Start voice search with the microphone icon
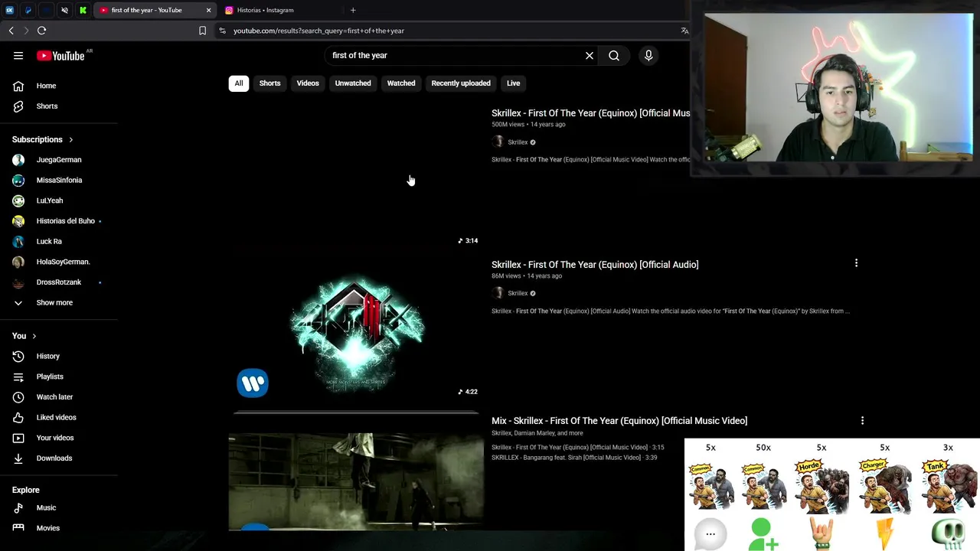This screenshot has width=980, height=551. (x=648, y=55)
